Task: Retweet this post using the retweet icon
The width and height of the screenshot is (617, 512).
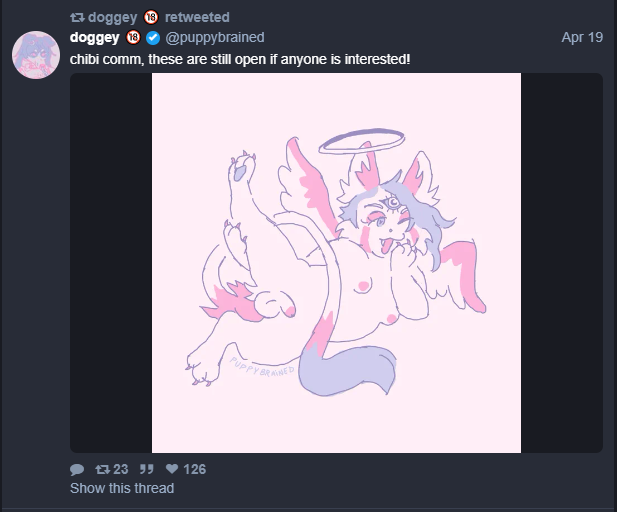Action: coord(103,469)
